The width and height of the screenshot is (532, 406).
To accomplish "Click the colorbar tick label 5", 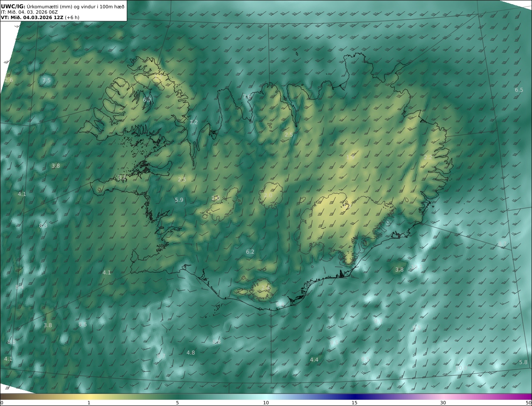I will [177, 403].
